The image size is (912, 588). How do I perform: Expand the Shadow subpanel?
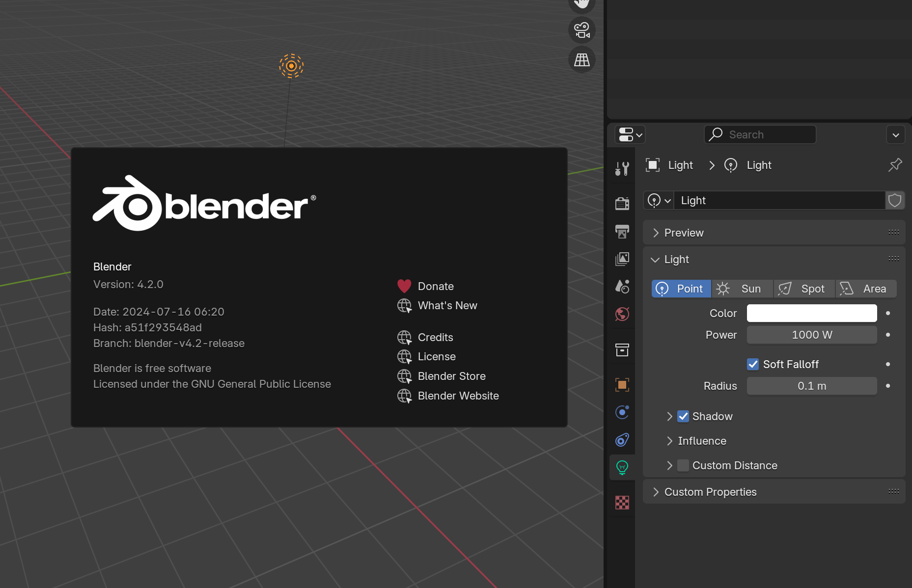[669, 416]
